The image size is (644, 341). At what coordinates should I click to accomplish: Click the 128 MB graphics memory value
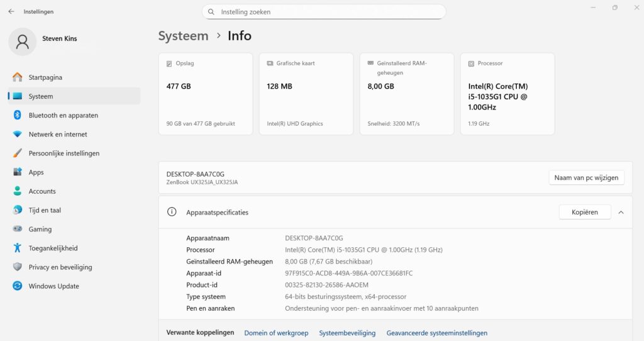[279, 86]
